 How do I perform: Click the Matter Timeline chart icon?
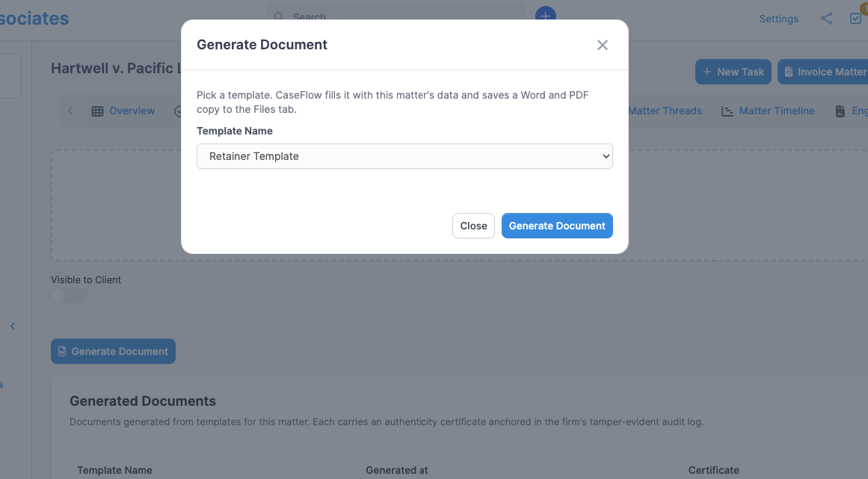[727, 111]
